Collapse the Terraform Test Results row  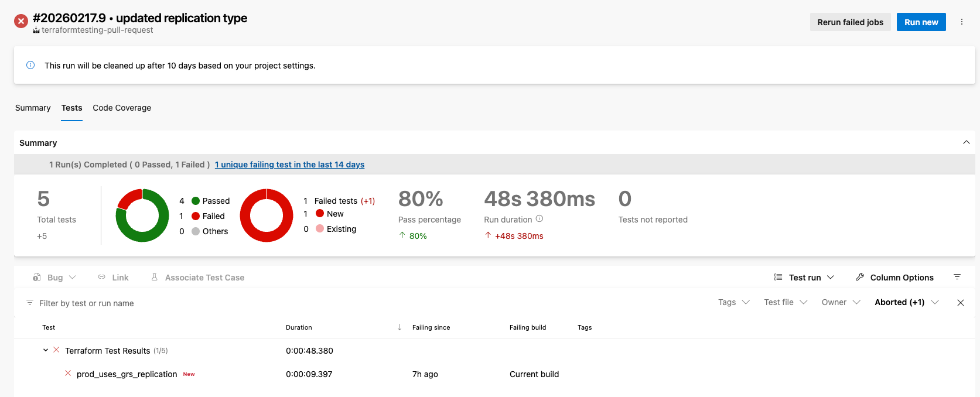point(46,350)
